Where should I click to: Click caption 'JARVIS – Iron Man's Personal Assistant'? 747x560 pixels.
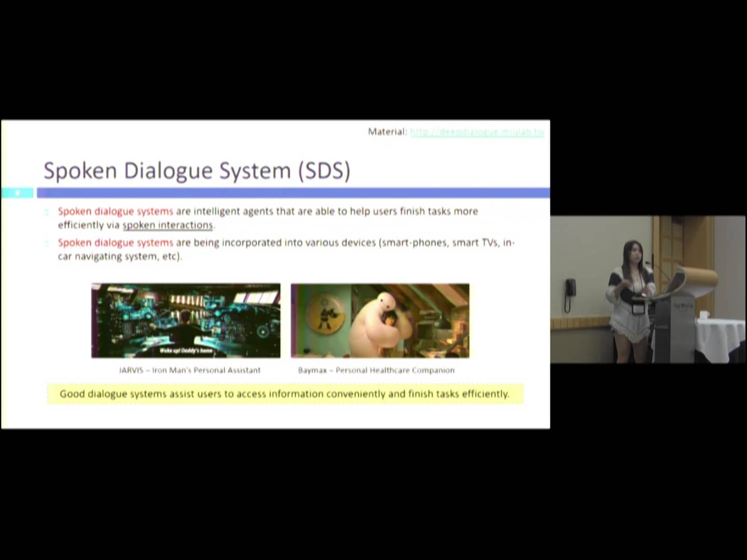pyautogui.click(x=190, y=370)
